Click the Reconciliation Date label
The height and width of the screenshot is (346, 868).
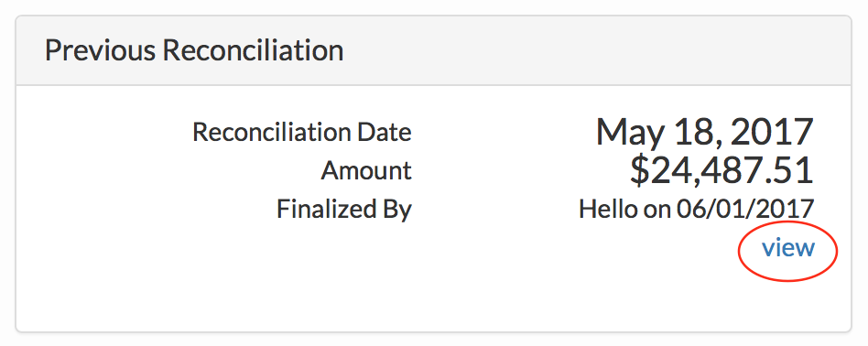click(x=302, y=133)
